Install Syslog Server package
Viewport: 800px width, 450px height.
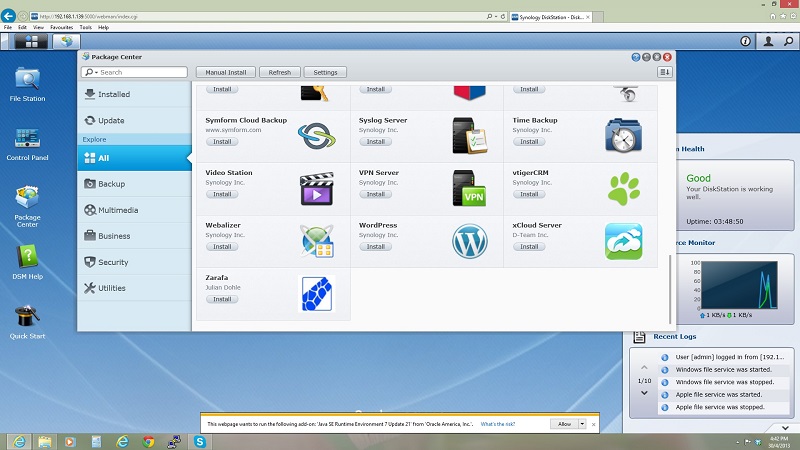click(x=376, y=141)
